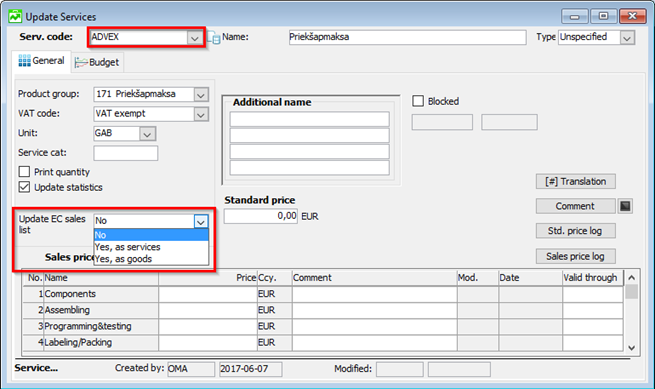655x389 pixels.
Task: Uncheck Update statistics checkbox
Action: (24, 187)
